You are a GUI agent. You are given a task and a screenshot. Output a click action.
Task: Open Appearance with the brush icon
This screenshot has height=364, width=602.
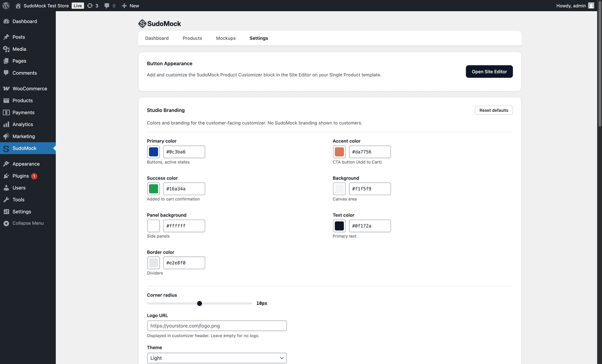click(7, 164)
